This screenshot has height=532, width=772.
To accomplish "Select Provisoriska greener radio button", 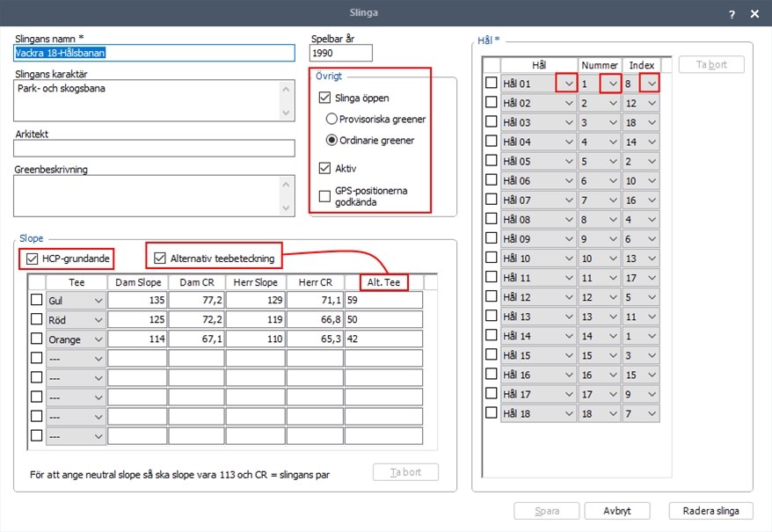I will (331, 119).
